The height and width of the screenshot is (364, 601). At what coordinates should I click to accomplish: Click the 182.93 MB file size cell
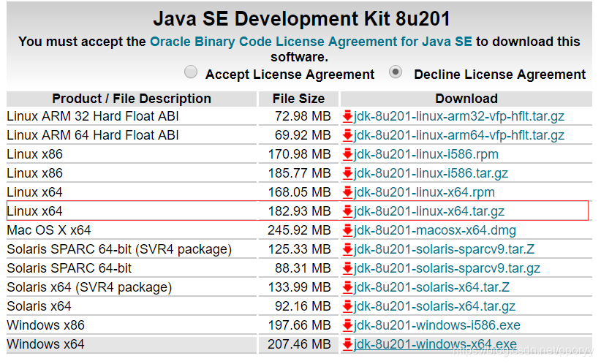[x=299, y=211]
